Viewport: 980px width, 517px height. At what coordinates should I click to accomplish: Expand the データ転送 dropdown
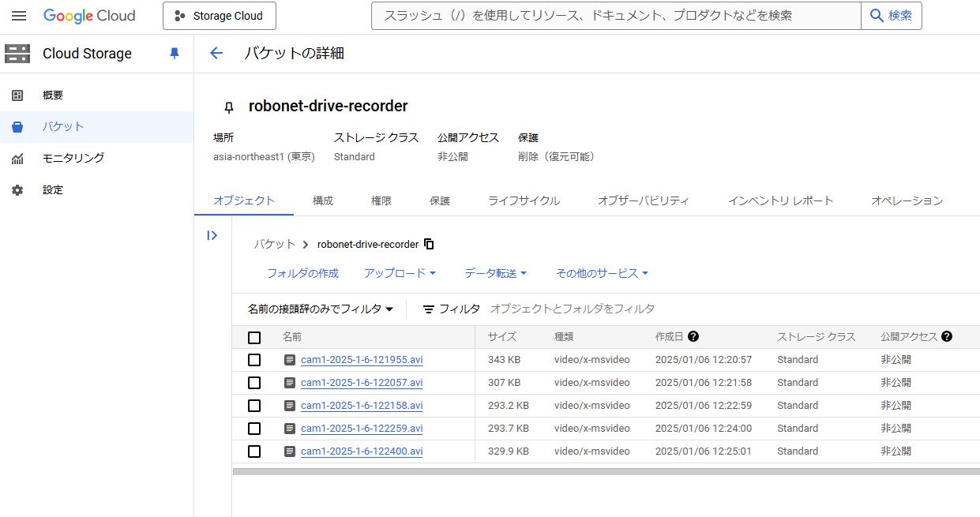click(495, 273)
